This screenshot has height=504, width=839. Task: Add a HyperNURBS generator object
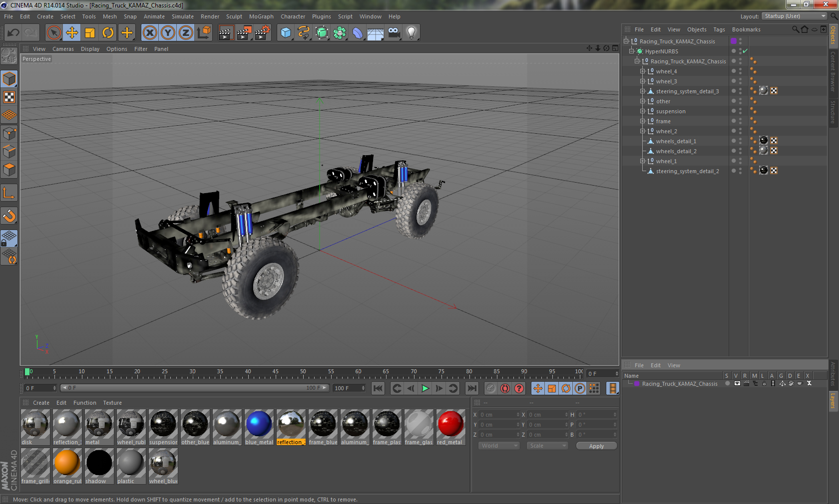coord(322,33)
